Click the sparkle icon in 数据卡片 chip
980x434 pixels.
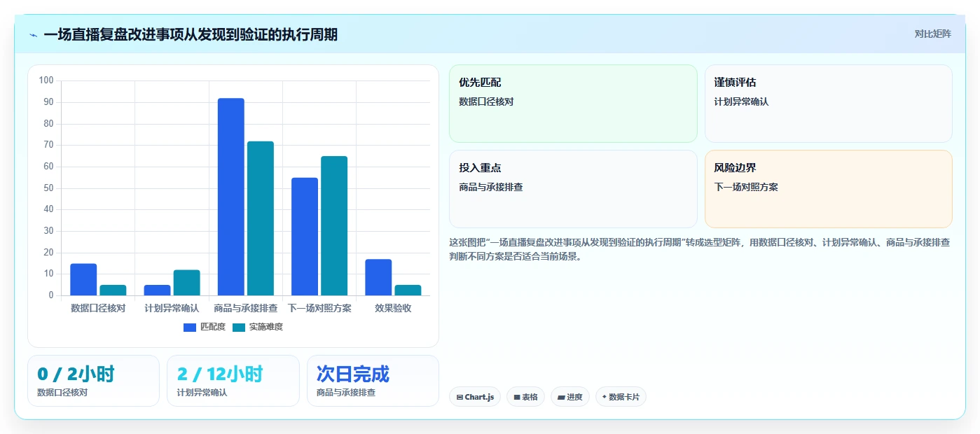pos(604,397)
